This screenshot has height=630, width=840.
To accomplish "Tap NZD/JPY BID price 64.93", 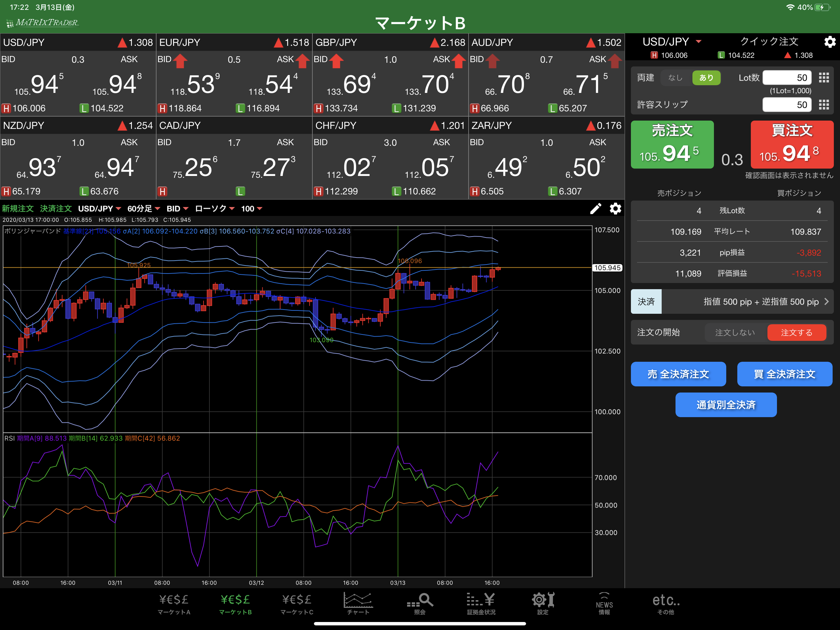I will 39,168.
